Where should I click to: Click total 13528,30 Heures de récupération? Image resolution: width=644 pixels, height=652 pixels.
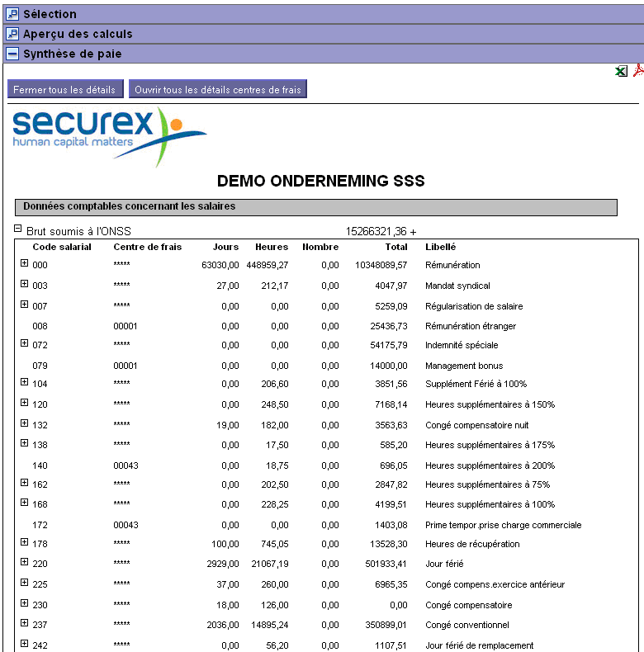389,544
